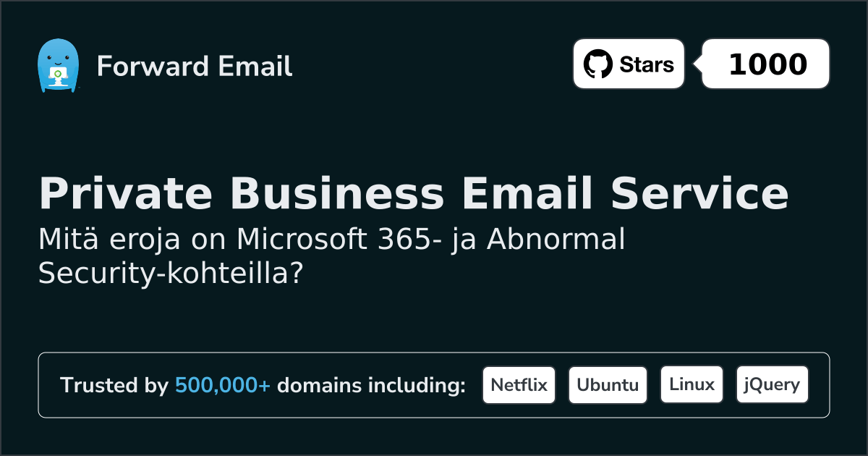The image size is (868, 456).
Task: Click the Private Business Email Service headline
Action: point(413,194)
